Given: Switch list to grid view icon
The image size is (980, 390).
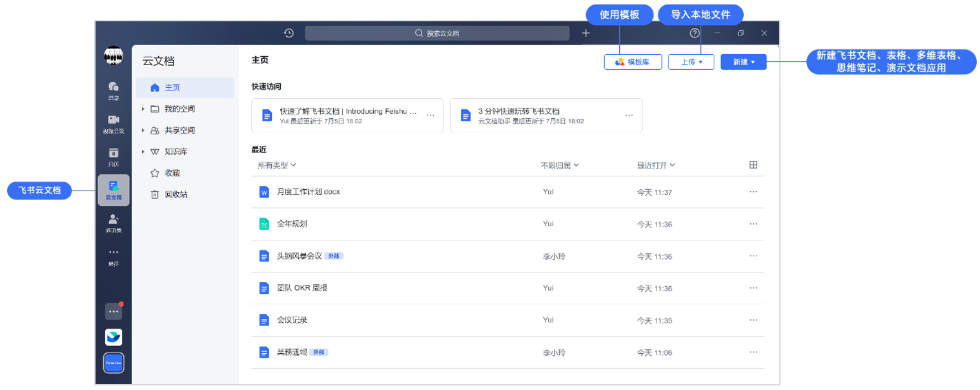Looking at the screenshot, I should (753, 165).
